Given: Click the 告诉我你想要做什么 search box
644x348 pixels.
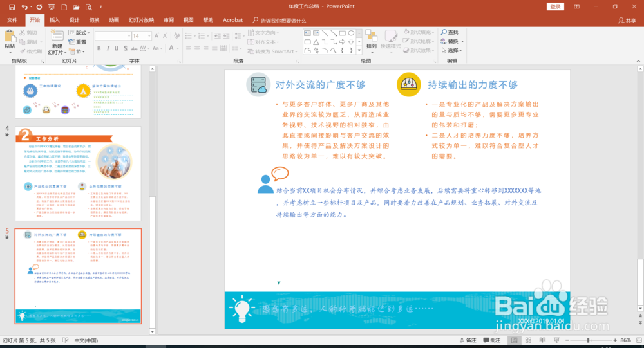Looking at the screenshot, I should [x=279, y=21].
